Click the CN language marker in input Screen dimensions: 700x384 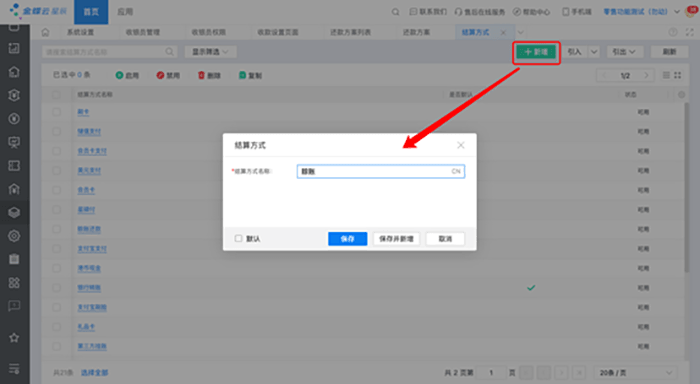tap(456, 171)
